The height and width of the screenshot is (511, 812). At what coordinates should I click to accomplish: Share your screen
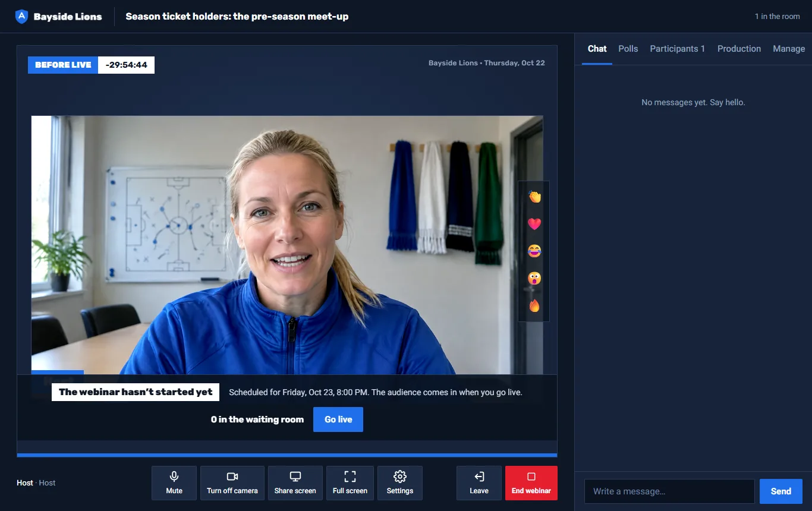pos(295,483)
